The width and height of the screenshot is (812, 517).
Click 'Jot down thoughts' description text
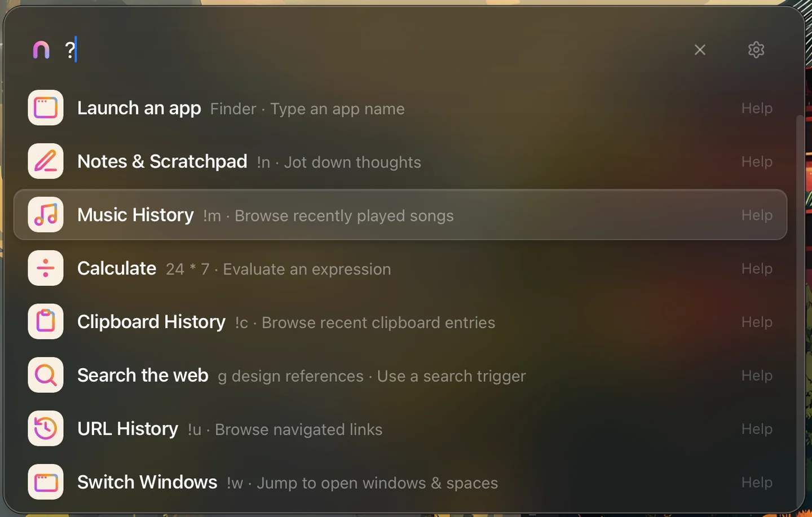pos(352,162)
